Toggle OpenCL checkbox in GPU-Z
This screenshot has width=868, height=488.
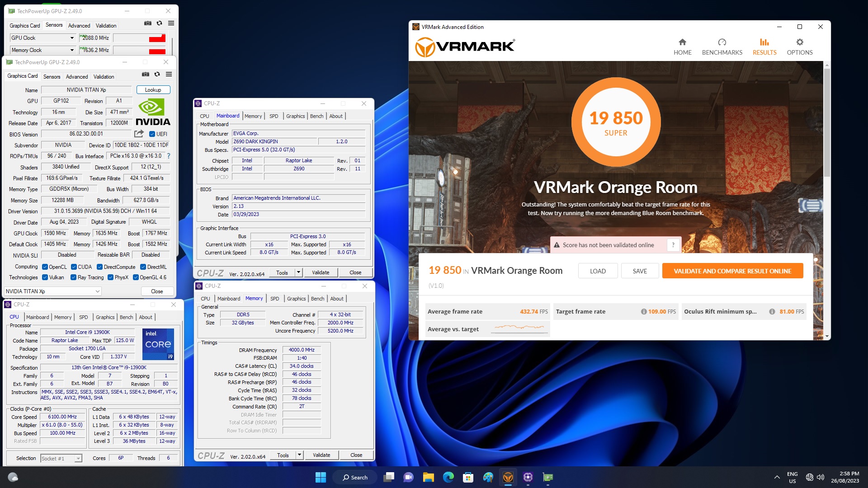(45, 267)
